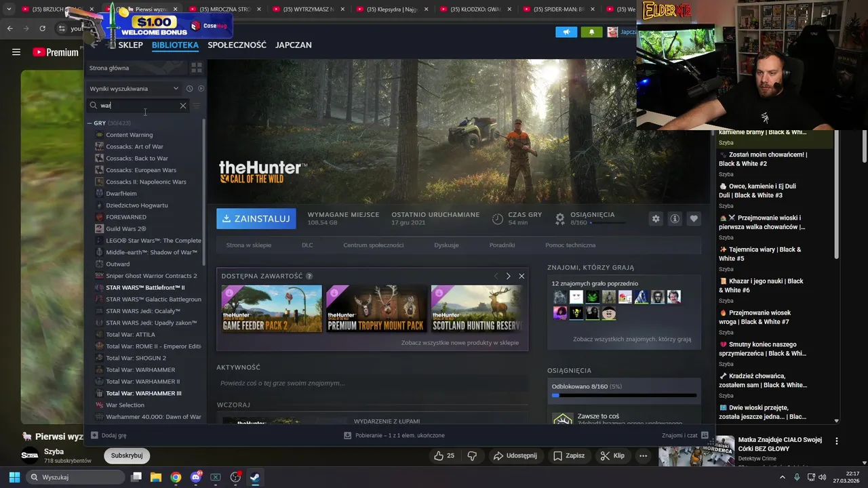Image resolution: width=868 pixels, height=488 pixels.
Task: Select Sniper Ghost Warrior Contracts 2
Action: [151, 276]
